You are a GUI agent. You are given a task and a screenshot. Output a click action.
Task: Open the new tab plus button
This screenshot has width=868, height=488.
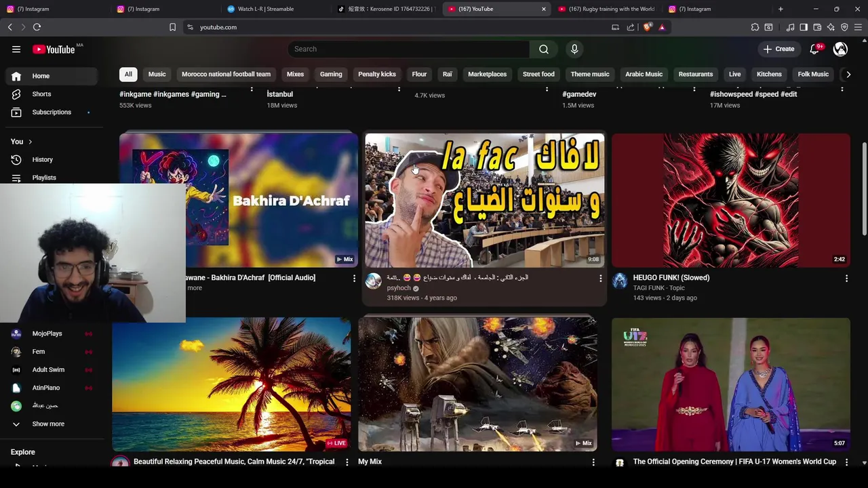click(x=781, y=9)
